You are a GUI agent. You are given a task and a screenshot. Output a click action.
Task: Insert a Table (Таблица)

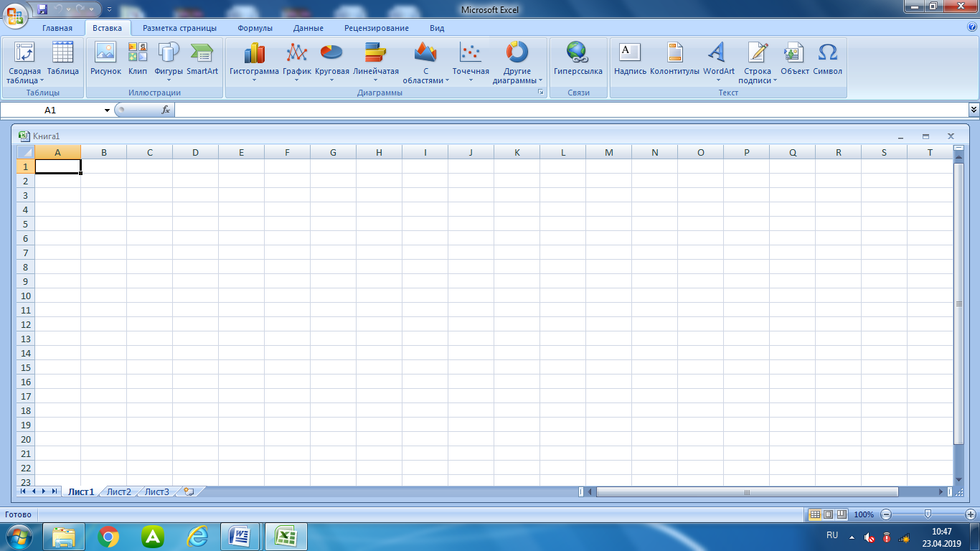[63, 58]
